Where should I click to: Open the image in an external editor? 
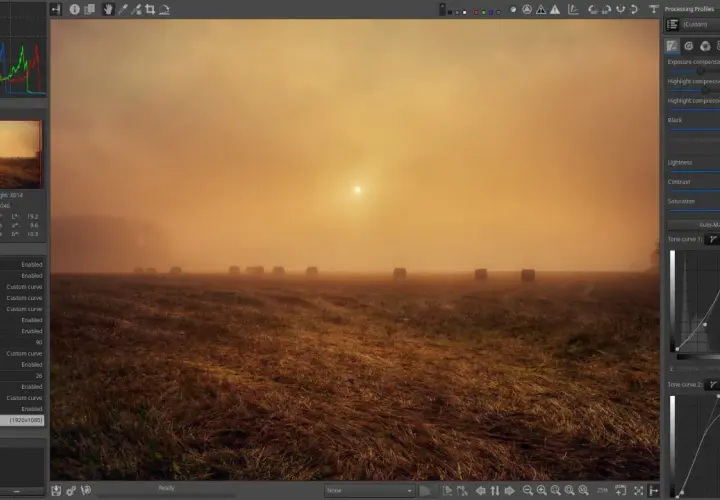click(x=85, y=490)
